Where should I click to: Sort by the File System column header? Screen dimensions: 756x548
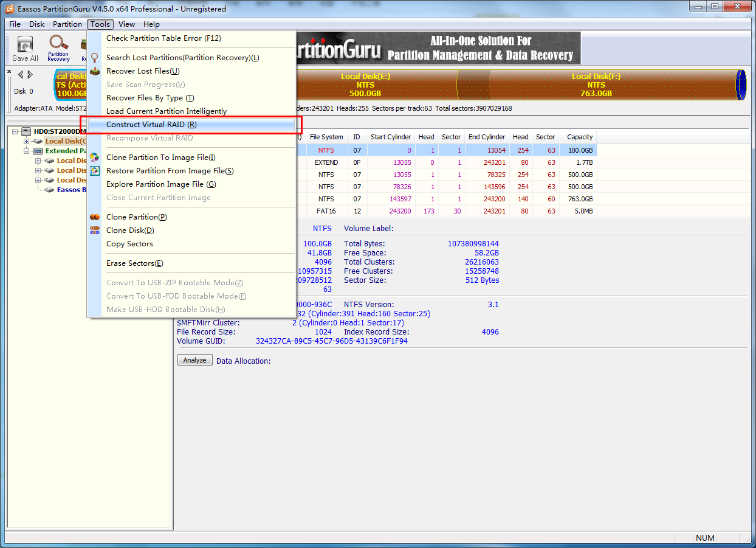point(326,137)
